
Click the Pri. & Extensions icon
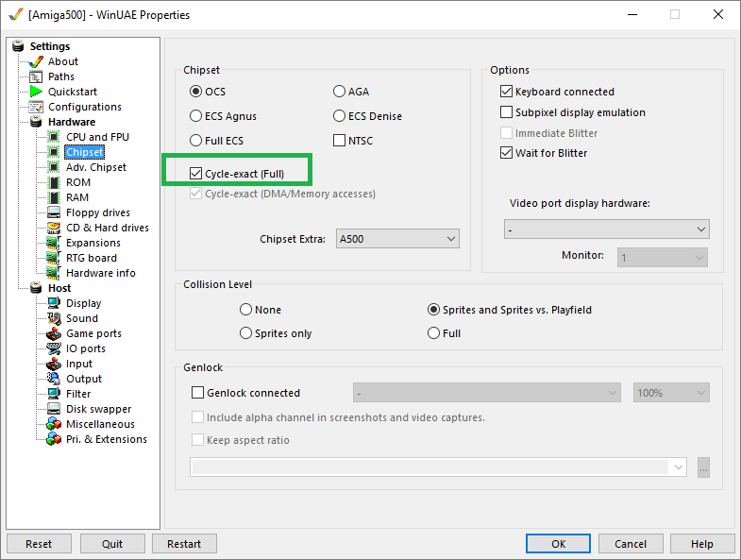pyautogui.click(x=54, y=439)
